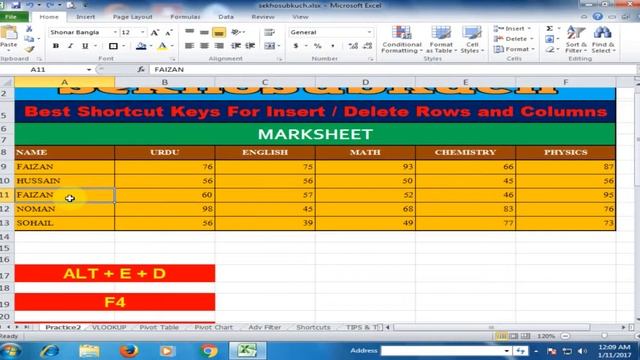Click Delete cells button
Viewport: 640px width, 360px height.
(x=513, y=39)
